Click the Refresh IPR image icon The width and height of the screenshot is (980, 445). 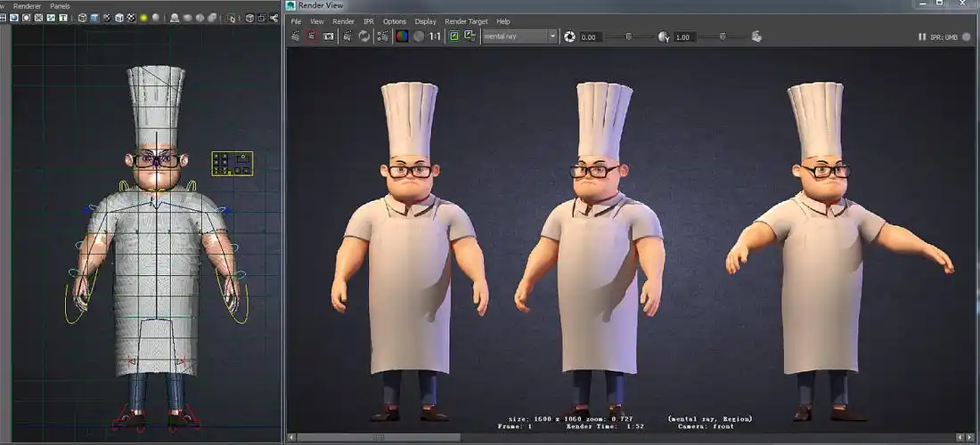tap(364, 36)
